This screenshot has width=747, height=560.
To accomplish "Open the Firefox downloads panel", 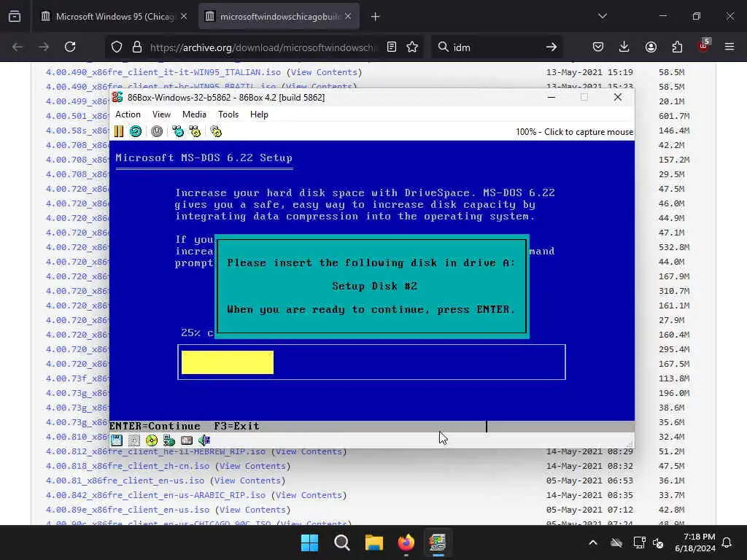I will 624,47.
